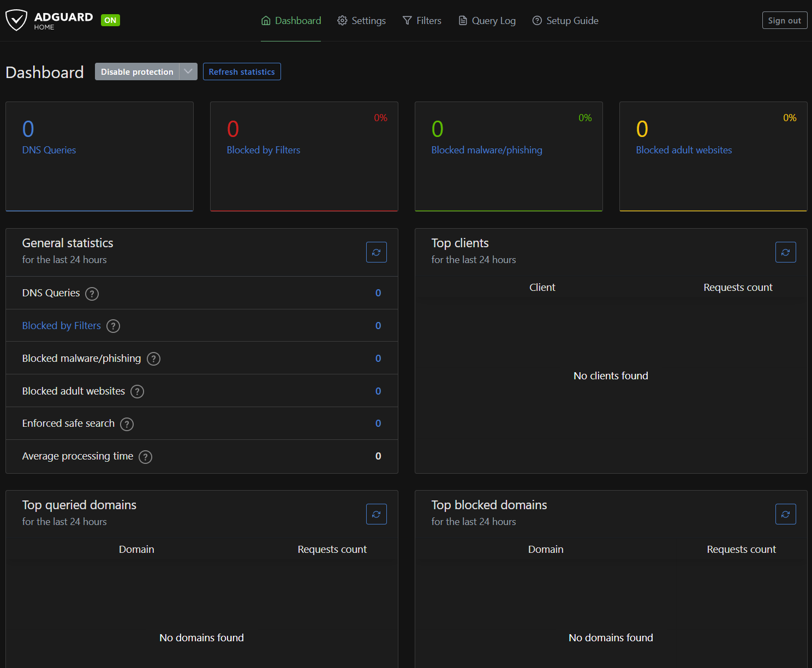The image size is (812, 668).
Task: Click the Blocked malware/phishing count in General statistics
Action: [378, 359]
